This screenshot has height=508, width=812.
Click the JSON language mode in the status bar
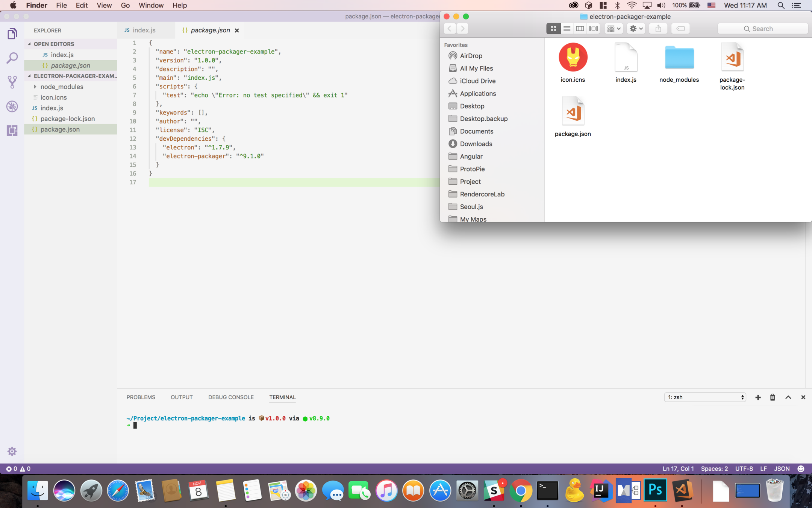coord(782,468)
